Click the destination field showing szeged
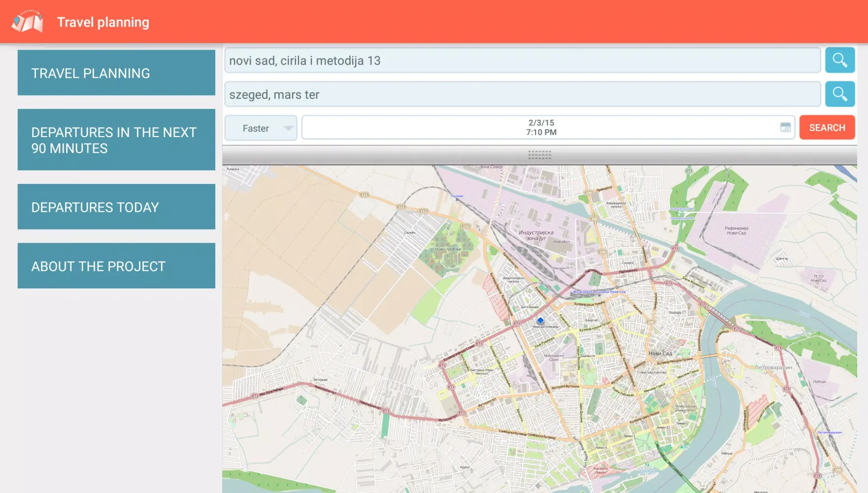This screenshot has height=493, width=868. point(522,95)
